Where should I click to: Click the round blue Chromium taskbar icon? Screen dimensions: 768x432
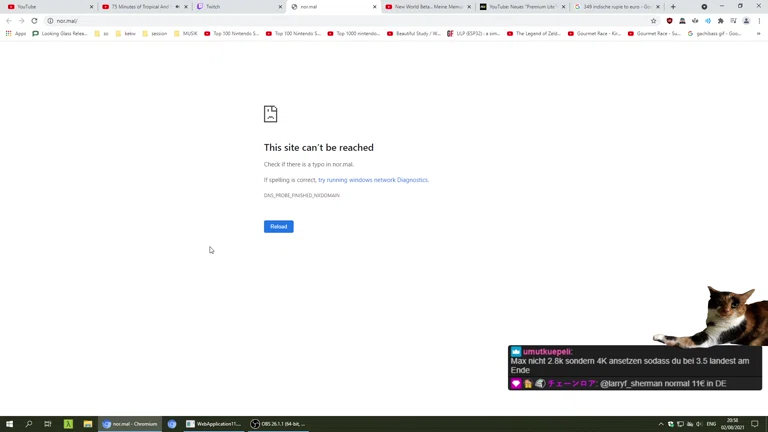(x=172, y=424)
